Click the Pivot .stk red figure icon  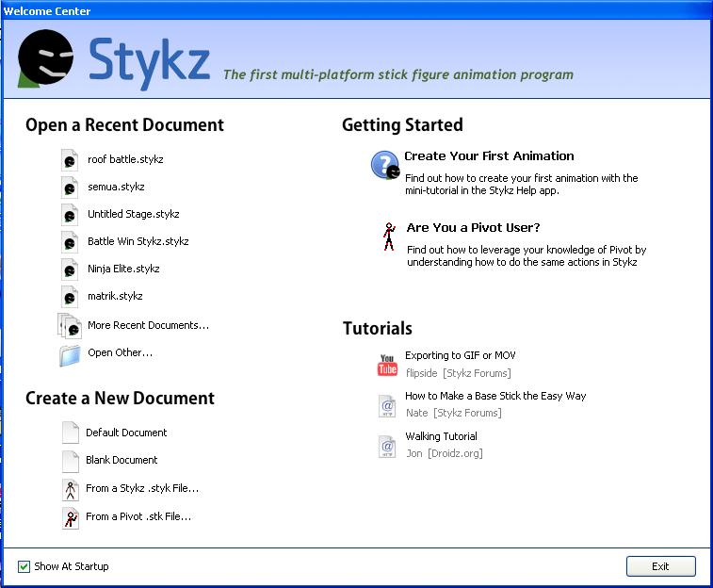click(71, 518)
